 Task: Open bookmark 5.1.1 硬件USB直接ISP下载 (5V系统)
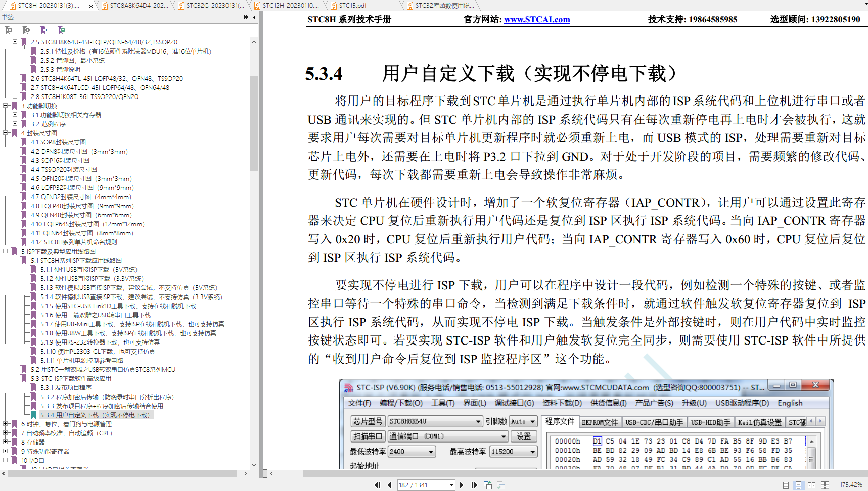point(89,270)
